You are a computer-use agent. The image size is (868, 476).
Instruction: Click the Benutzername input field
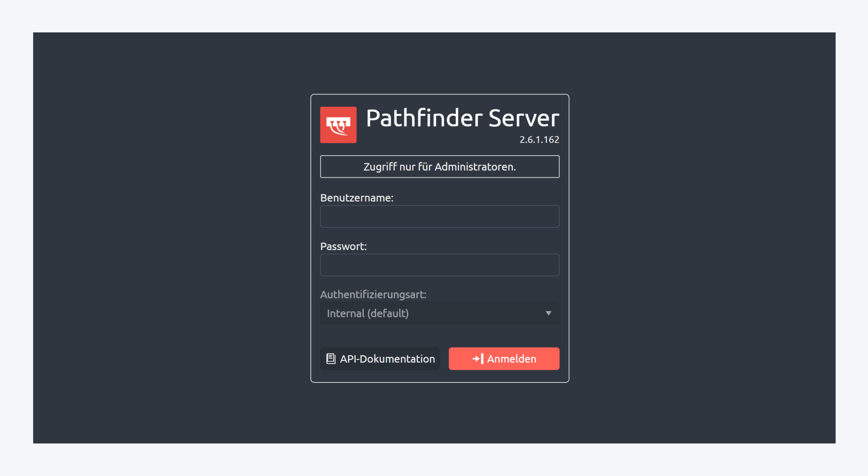point(439,216)
